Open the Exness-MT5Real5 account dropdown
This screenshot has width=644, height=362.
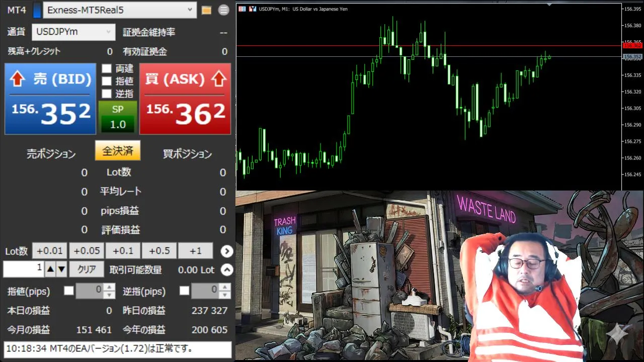(120, 10)
